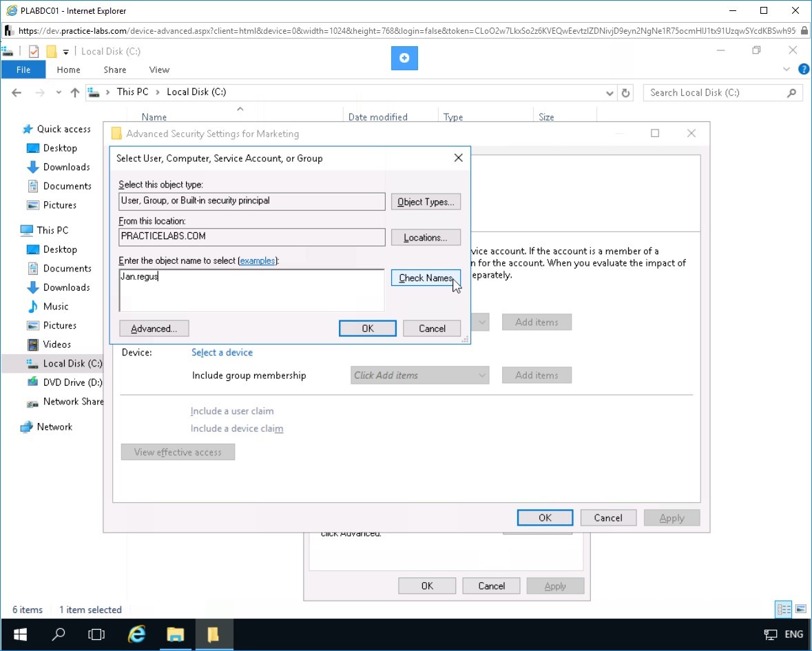Click View effective access button
The height and width of the screenshot is (651, 812).
178,452
